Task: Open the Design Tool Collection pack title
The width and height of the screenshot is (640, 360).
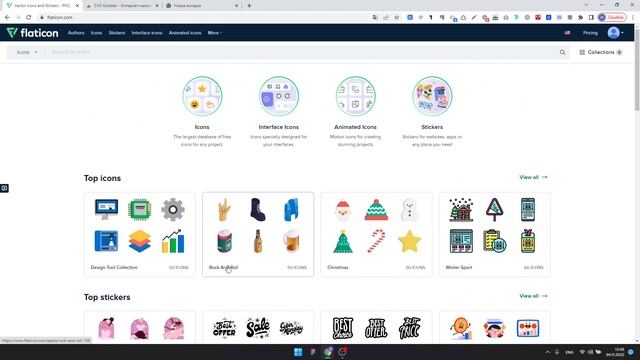Action: 114,267
